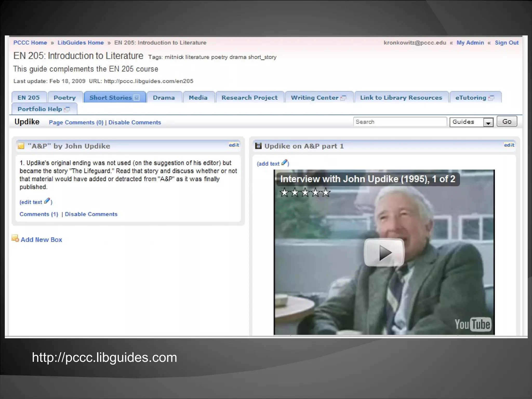This screenshot has height=399, width=532.
Task: Click the add text link above the video
Action: coord(268,164)
